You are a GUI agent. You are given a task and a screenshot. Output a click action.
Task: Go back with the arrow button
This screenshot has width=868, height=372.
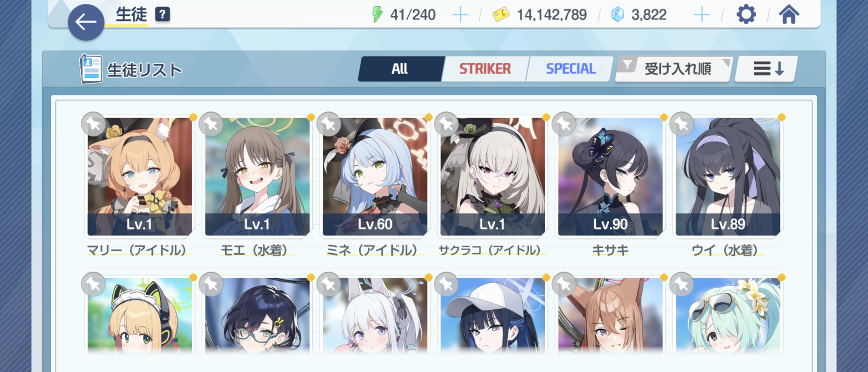[86, 22]
